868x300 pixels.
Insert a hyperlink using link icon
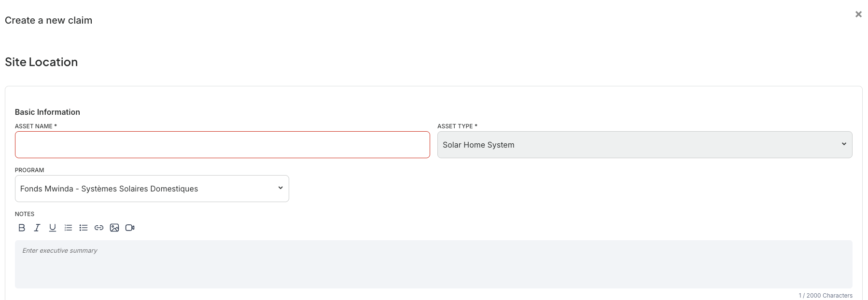99,228
